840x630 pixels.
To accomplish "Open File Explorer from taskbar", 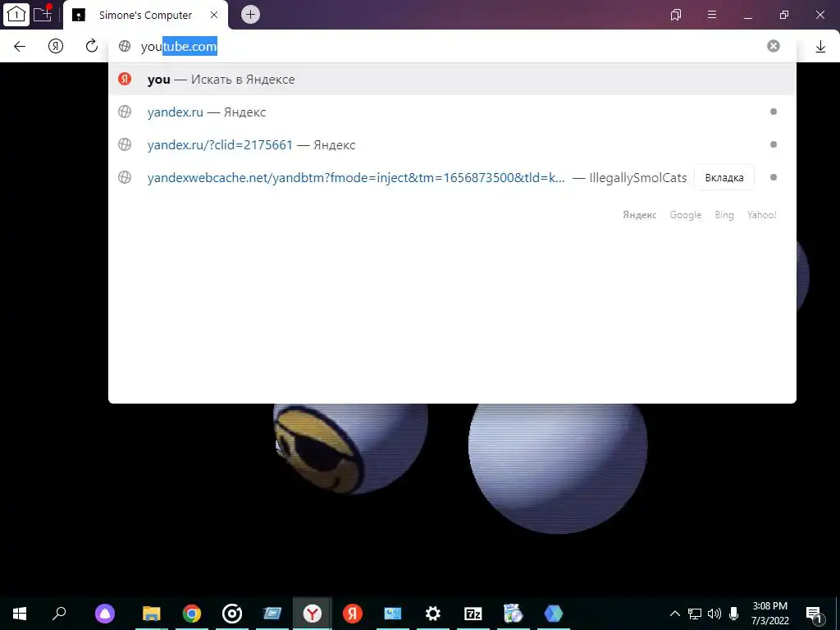I will [152, 614].
